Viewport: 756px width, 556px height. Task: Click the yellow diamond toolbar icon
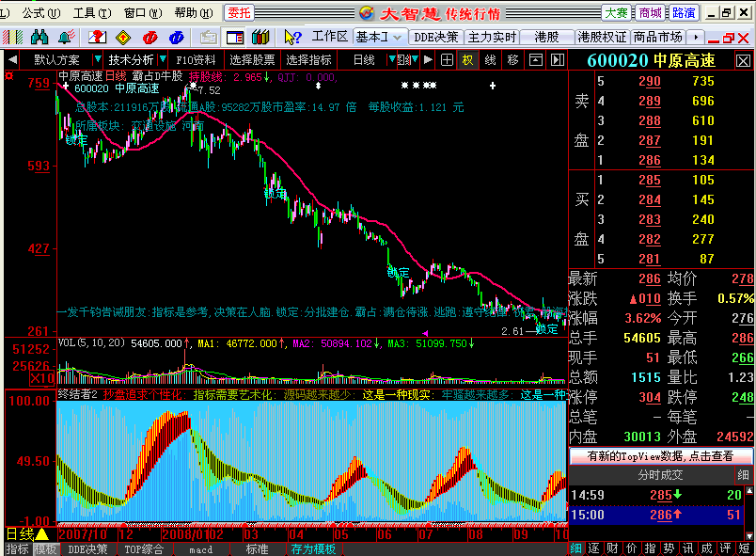tap(123, 37)
